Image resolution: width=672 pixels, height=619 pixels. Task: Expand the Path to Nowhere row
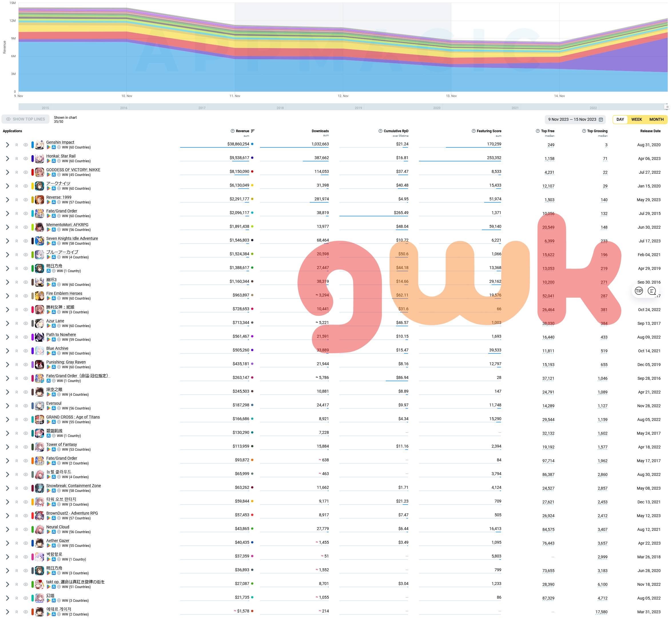coord(7,337)
